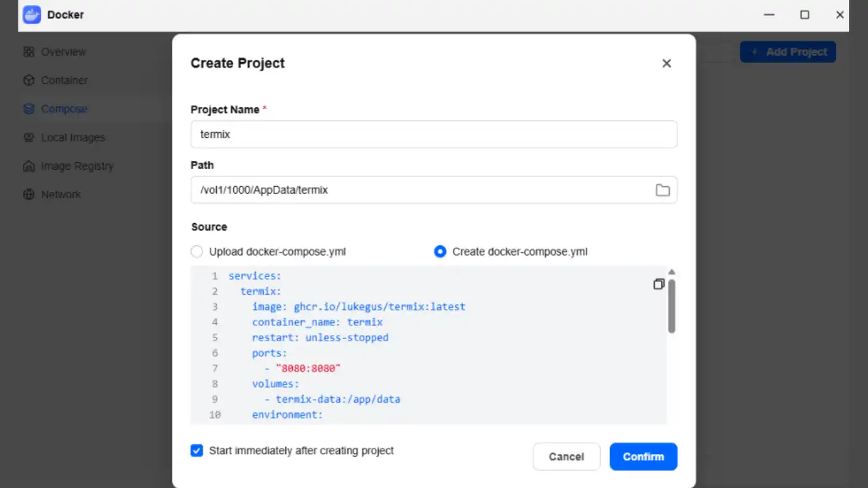
Task: Open the Overview menu item
Action: [x=64, y=52]
